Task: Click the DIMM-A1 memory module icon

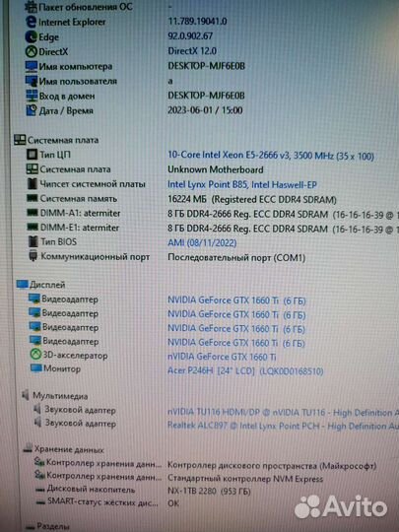Action: [33, 213]
